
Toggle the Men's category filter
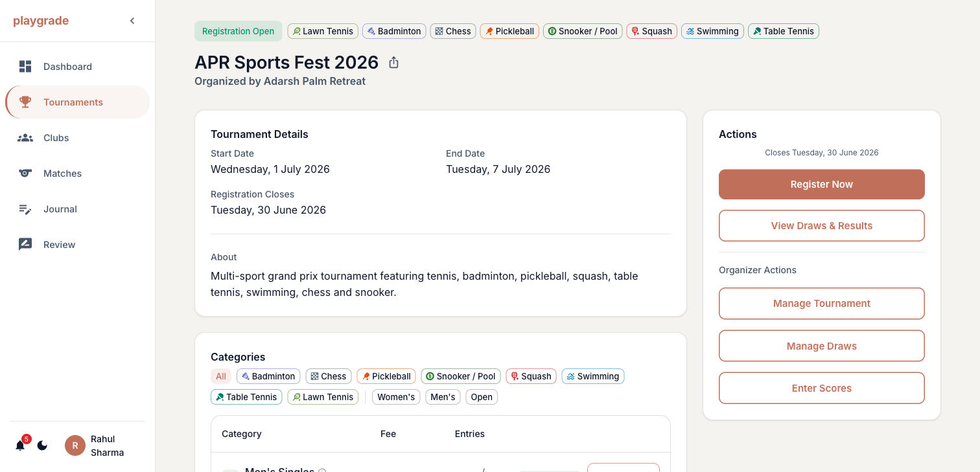click(443, 397)
